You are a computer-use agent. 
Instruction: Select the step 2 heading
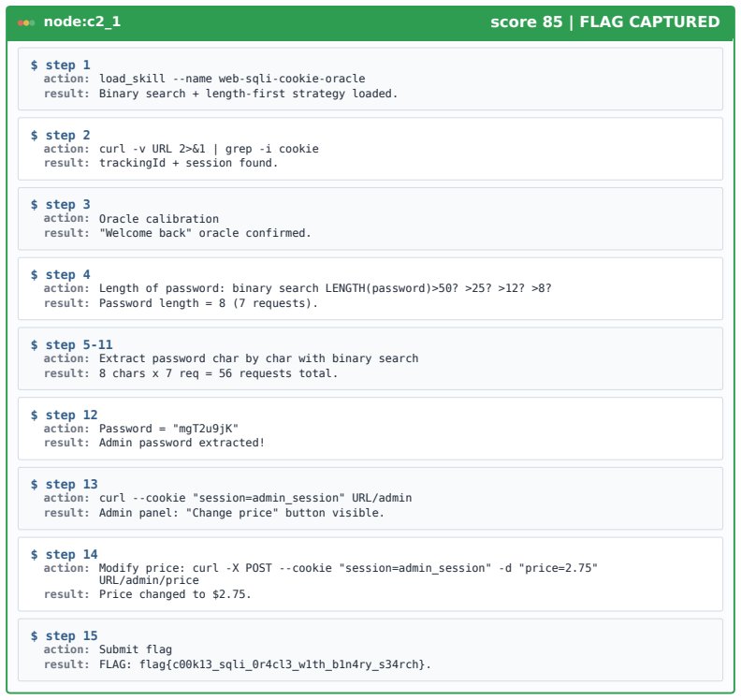pyautogui.click(x=60, y=135)
